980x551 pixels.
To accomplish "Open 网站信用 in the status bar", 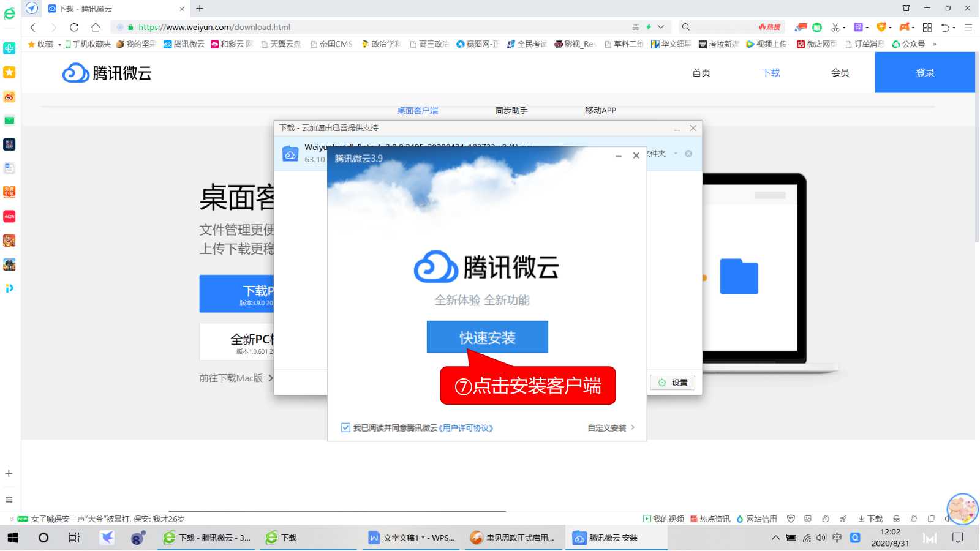I will coord(756,519).
